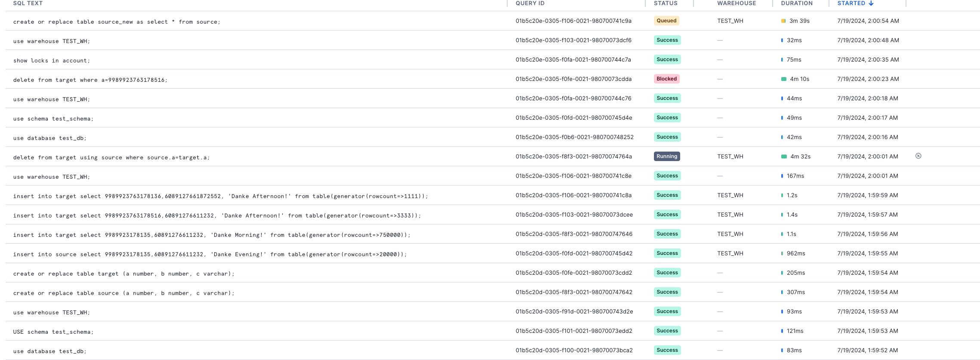This screenshot has height=360, width=980.
Task: Click the Success badge for 'show locks in account'
Action: [x=667, y=59]
